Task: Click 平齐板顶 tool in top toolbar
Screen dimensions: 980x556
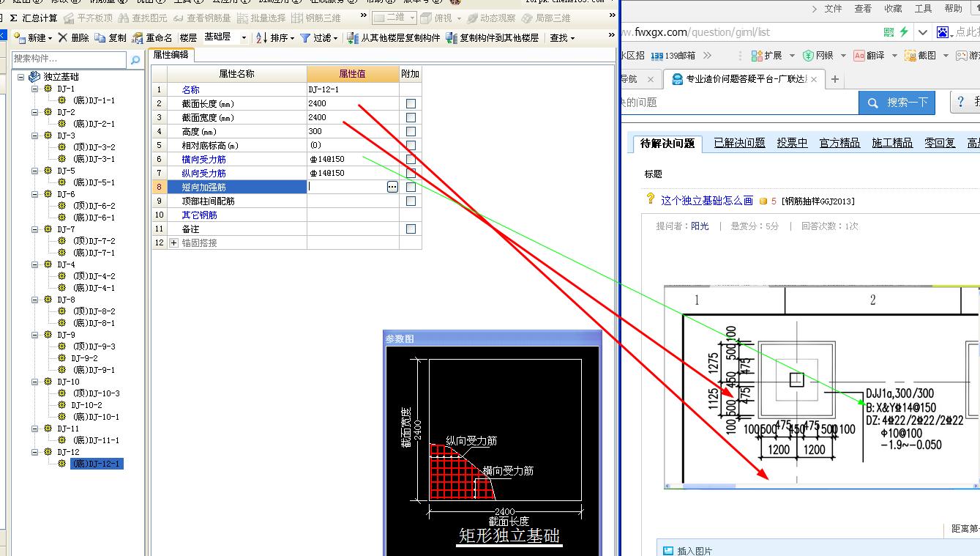Action: [89, 18]
